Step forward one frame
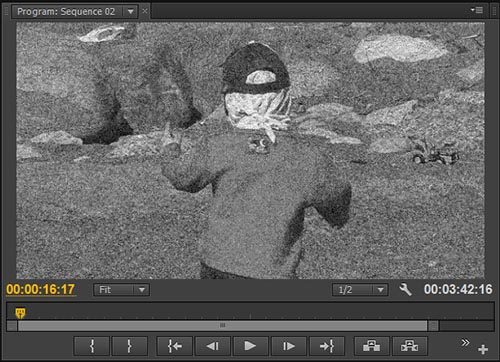The width and height of the screenshot is (500, 362). pos(289,346)
